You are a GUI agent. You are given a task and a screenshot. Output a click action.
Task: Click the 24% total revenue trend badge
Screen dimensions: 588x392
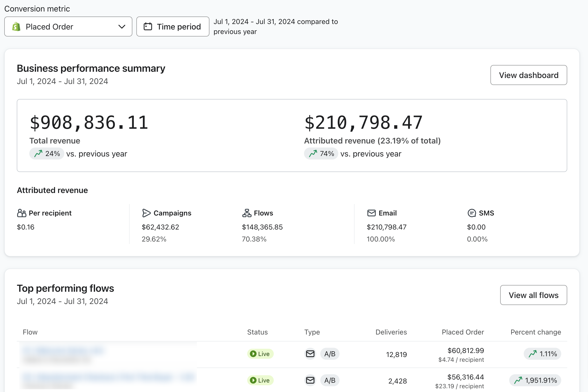47,153
